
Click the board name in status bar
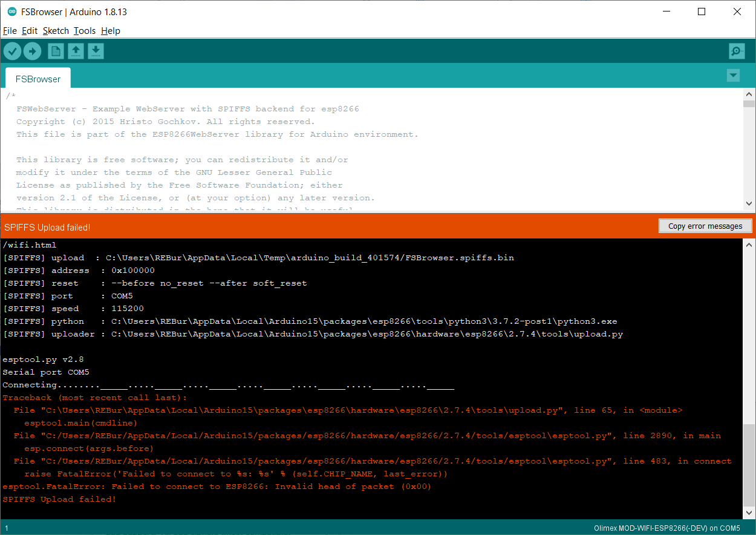tap(666, 528)
